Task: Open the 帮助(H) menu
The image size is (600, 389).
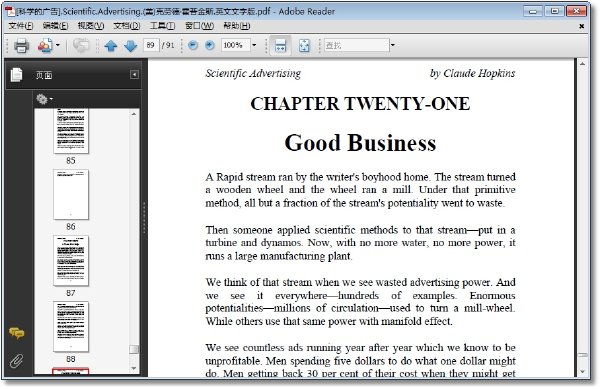Action: pos(236,26)
